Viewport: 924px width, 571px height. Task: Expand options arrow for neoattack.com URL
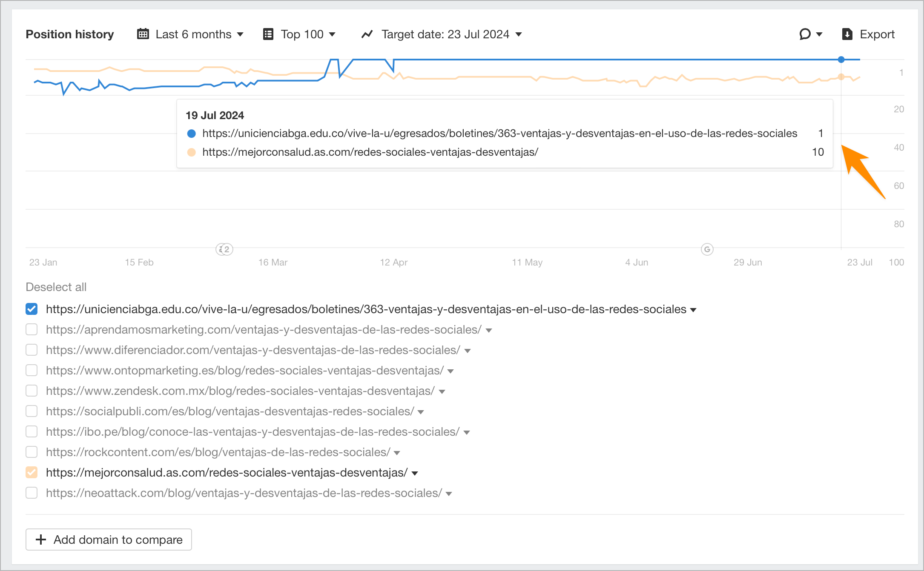(449, 494)
